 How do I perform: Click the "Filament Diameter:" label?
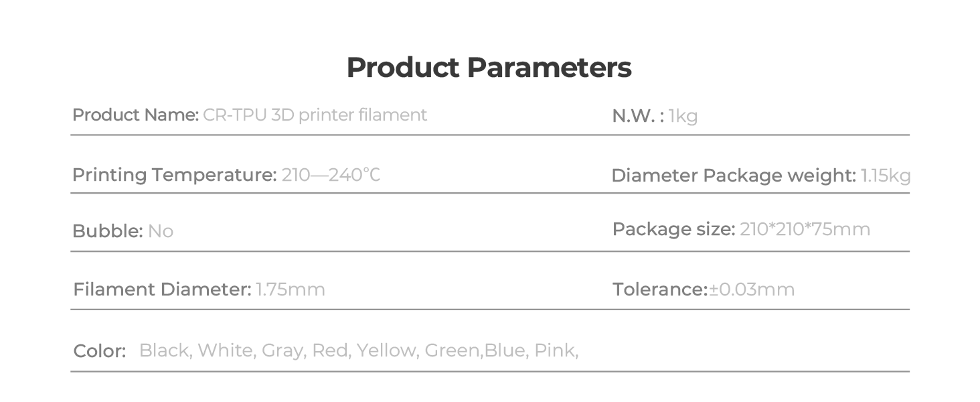pos(162,289)
